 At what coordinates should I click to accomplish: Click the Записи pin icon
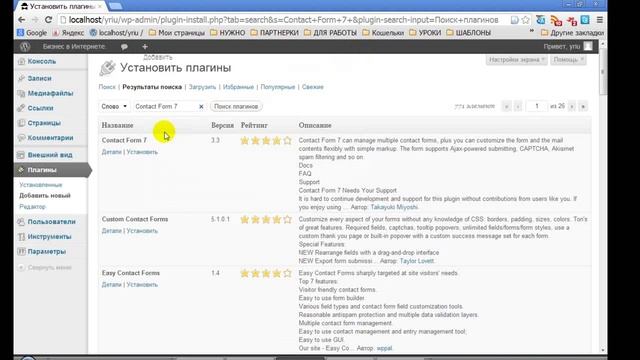point(21,78)
